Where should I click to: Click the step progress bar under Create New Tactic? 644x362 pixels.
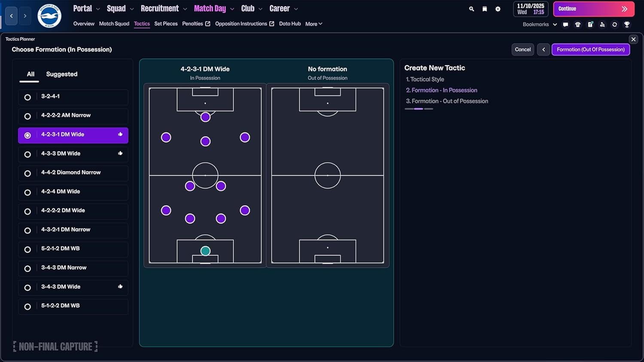(419, 109)
